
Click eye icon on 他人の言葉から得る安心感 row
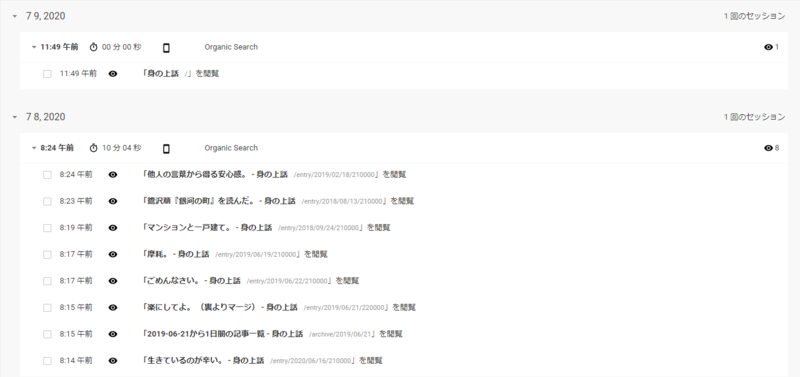pos(113,174)
